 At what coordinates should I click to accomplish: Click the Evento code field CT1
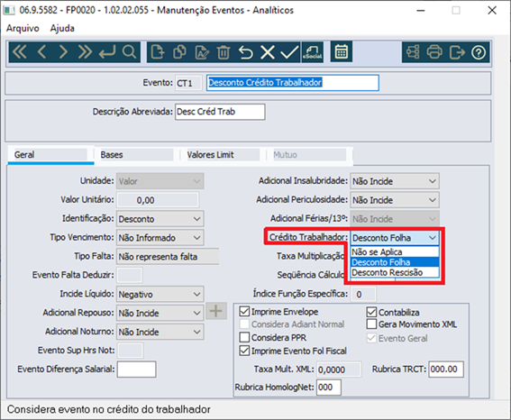(188, 83)
